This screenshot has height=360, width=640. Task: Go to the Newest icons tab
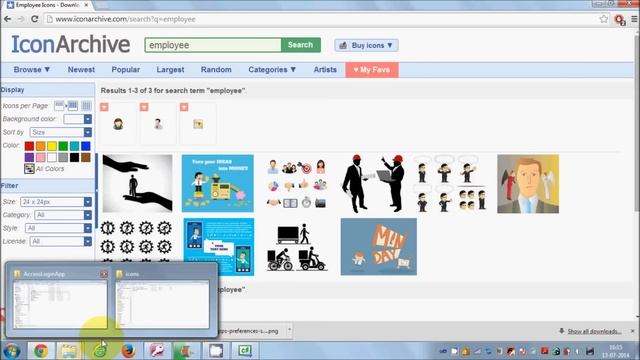[x=81, y=69]
